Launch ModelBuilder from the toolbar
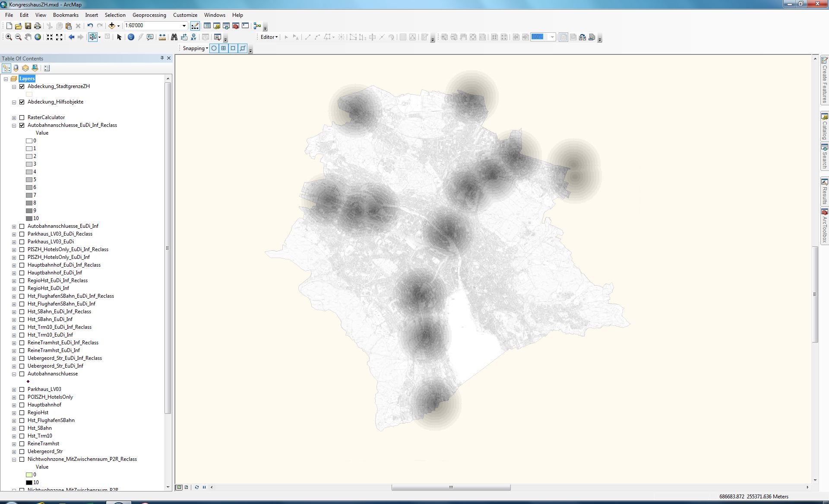Viewport: 829px width, 504px height. 257,26
